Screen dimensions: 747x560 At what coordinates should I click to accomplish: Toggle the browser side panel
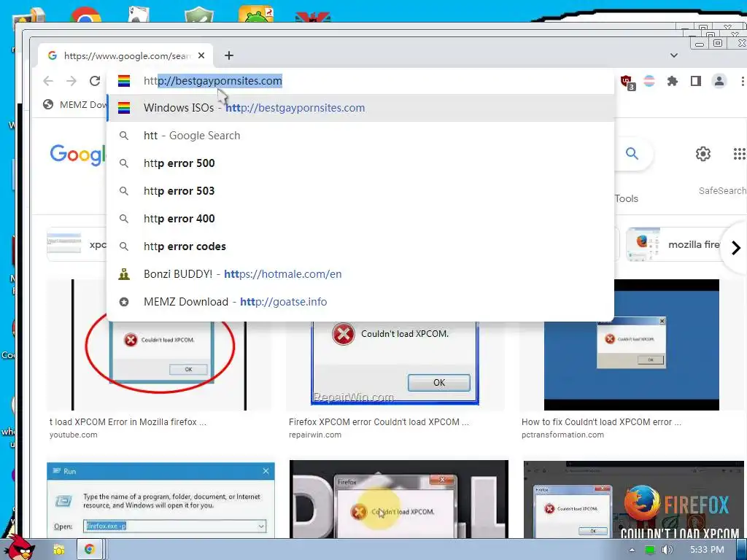coord(695,81)
